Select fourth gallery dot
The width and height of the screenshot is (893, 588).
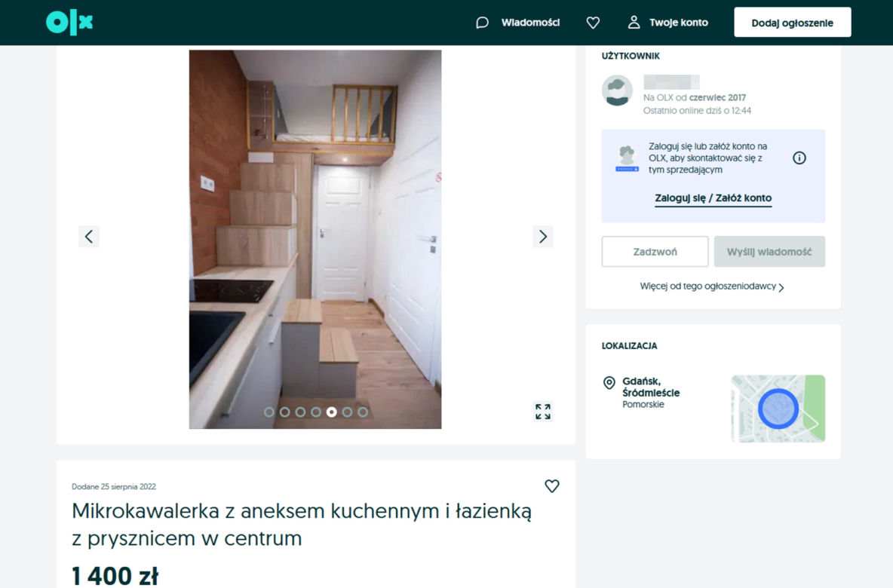pos(316,412)
